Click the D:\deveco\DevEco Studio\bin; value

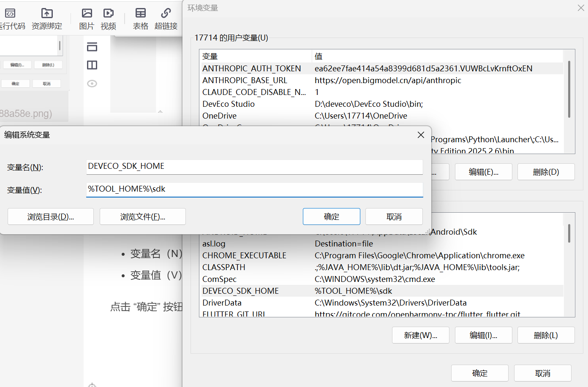pyautogui.click(x=369, y=104)
